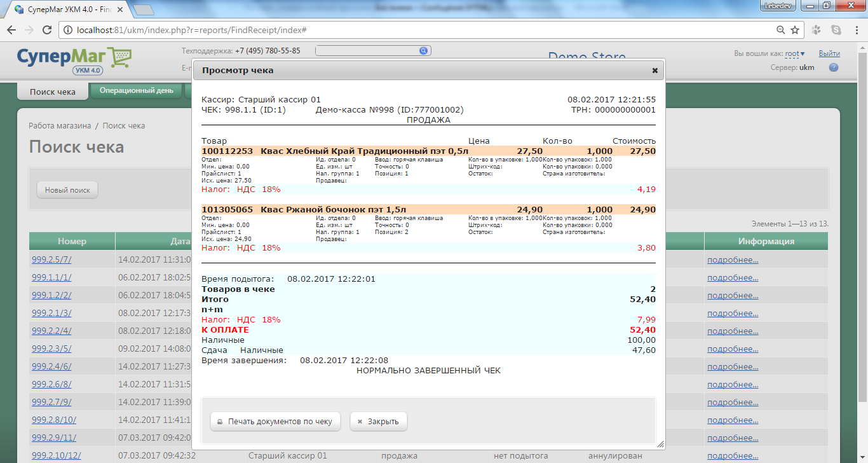Viewport: 868px width, 463px height.
Task: Click the paw extension icon
Action: coord(817,30)
